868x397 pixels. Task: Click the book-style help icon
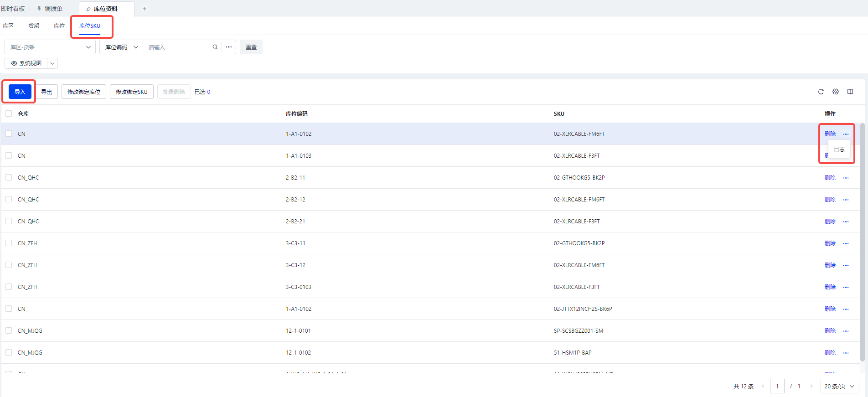point(850,92)
